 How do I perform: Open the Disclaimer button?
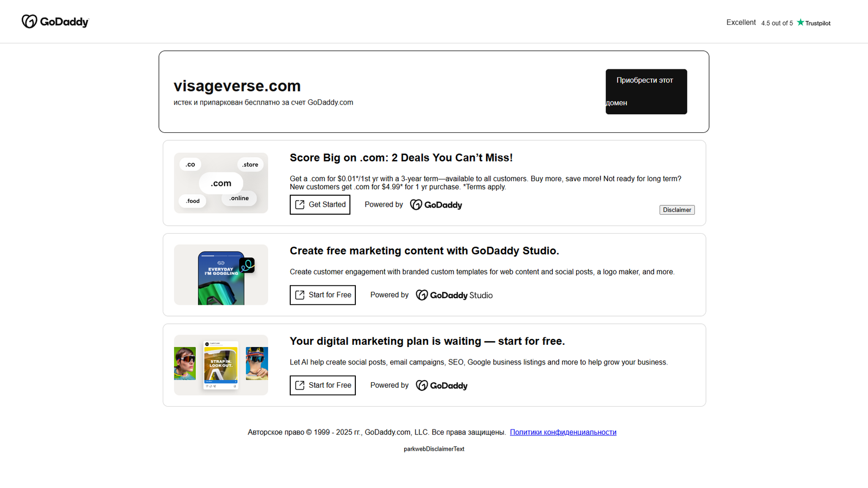pyautogui.click(x=677, y=210)
